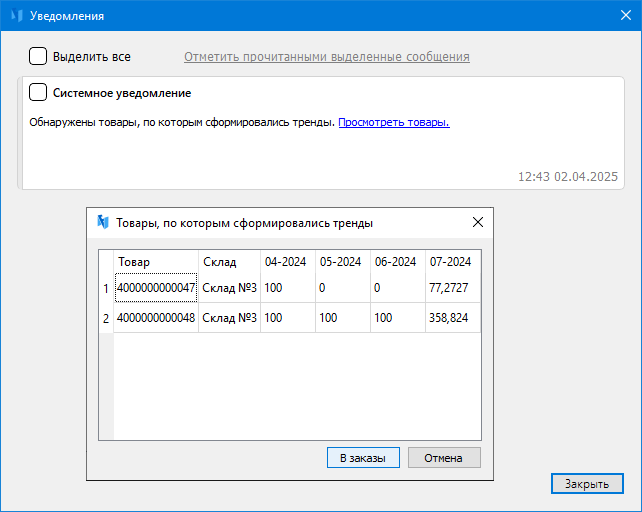Select the 07-2024 column header
The width and height of the screenshot is (642, 512).
450,262
